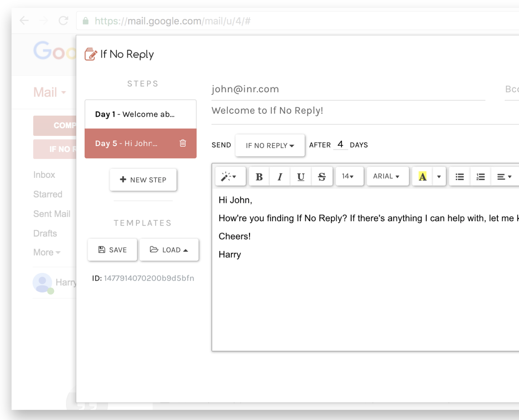Screen dimensions: 519x420
Task: Open the Gmail Drafts folder
Action: click(x=45, y=233)
